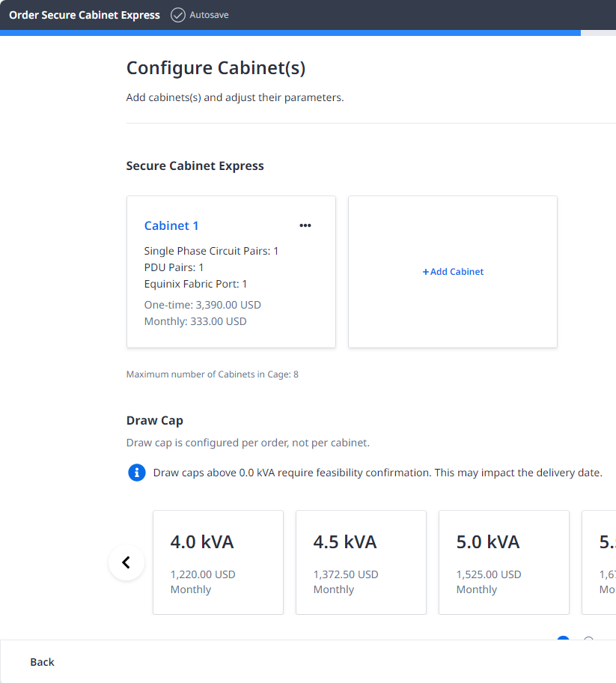Click the 'Add cabinets(s) and adjust their parameters' text
Viewport: 616px width, 683px height.
pos(235,97)
